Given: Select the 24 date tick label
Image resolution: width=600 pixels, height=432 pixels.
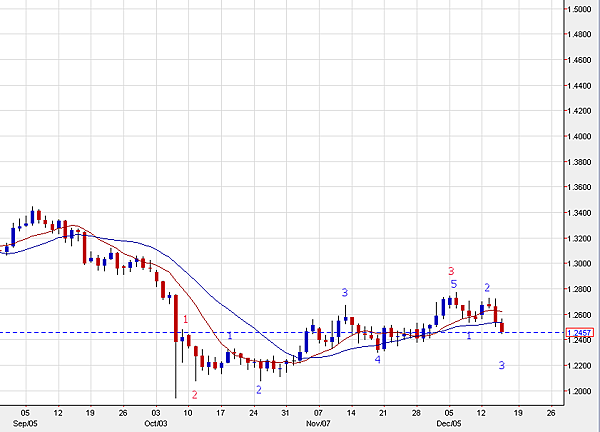Looking at the screenshot, I should tap(253, 413).
